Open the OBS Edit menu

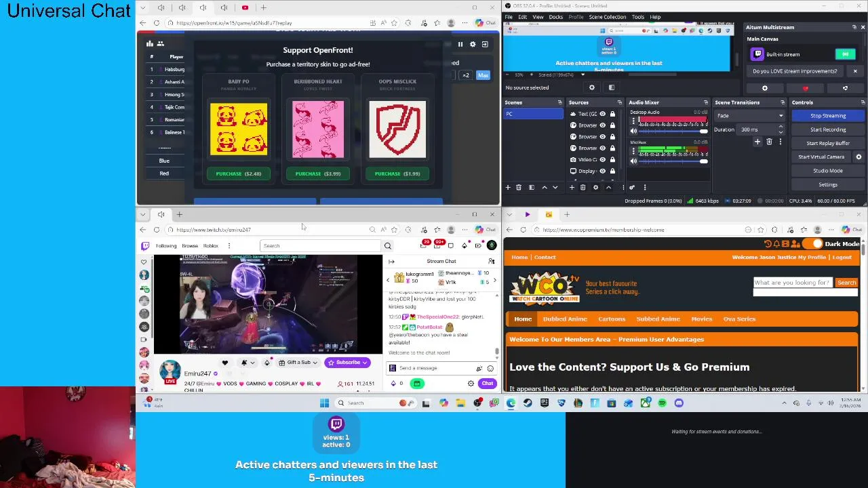click(523, 17)
